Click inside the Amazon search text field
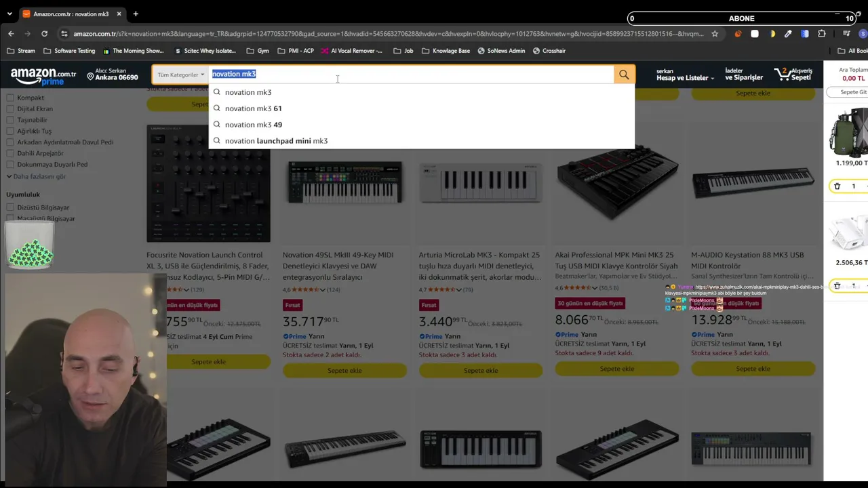Image resolution: width=868 pixels, height=488 pixels. coord(412,74)
